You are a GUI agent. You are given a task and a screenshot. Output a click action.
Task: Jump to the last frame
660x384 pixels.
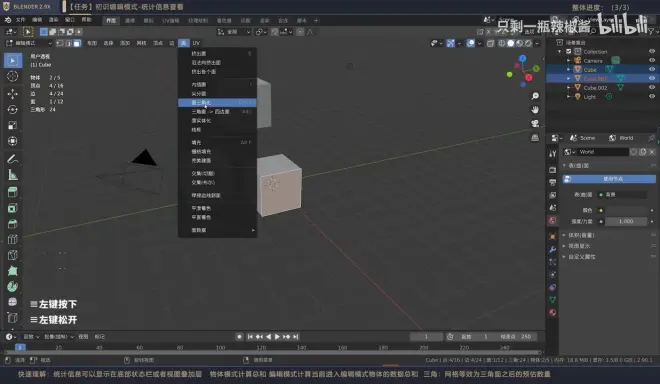[x=296, y=336]
